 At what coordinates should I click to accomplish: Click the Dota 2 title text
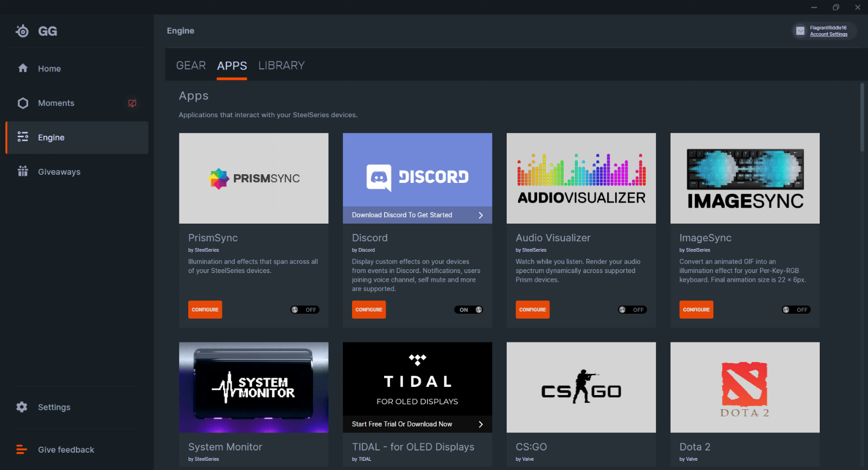click(x=695, y=447)
